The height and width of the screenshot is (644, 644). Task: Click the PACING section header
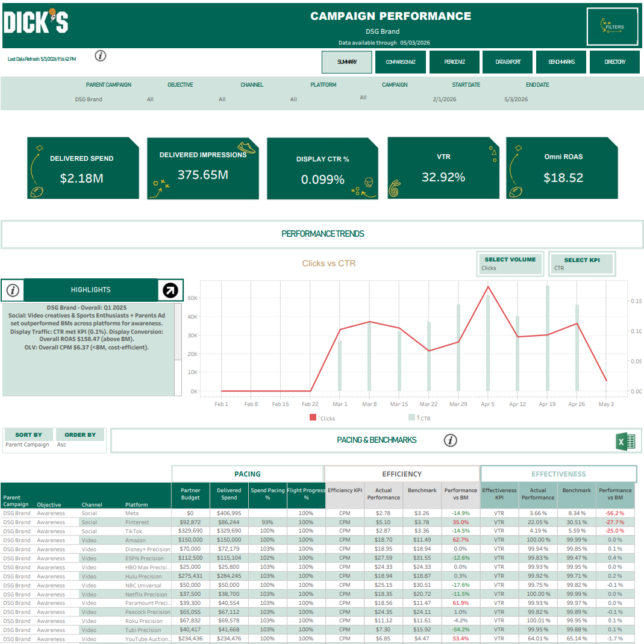point(247,474)
